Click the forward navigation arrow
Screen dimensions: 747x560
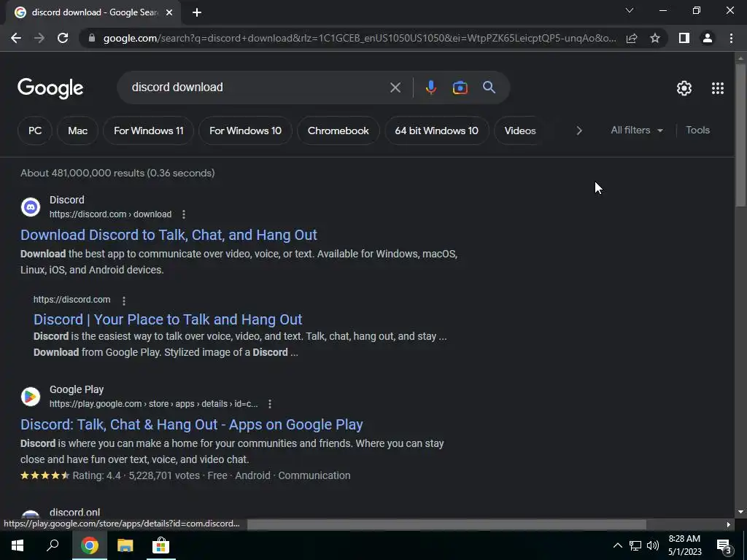coord(39,38)
